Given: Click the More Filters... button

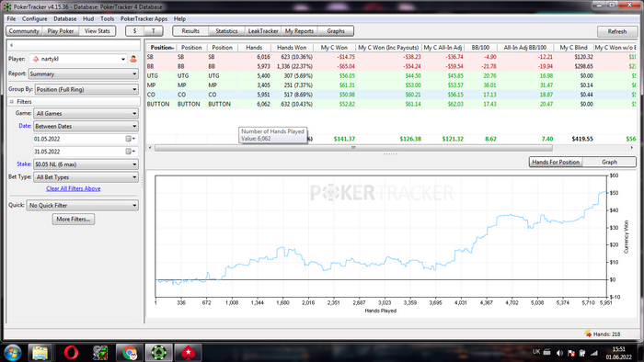Looking at the screenshot, I should click(x=74, y=219).
